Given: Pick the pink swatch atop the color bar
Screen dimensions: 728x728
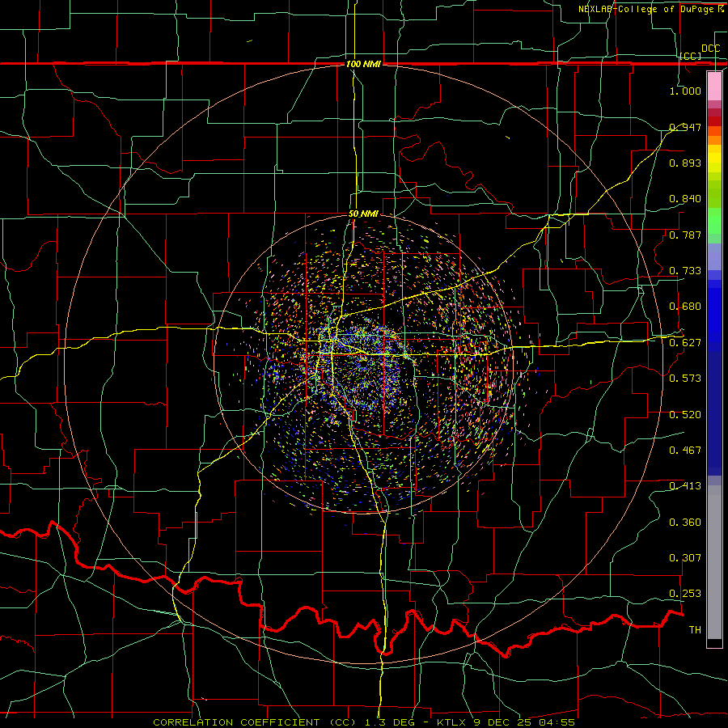Looking at the screenshot, I should point(714,86).
